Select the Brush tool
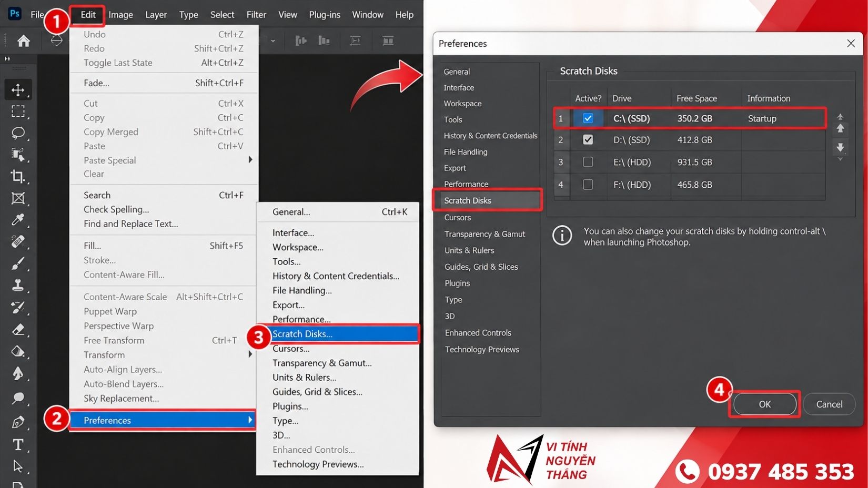Screen dimensions: 868x488 (18, 263)
